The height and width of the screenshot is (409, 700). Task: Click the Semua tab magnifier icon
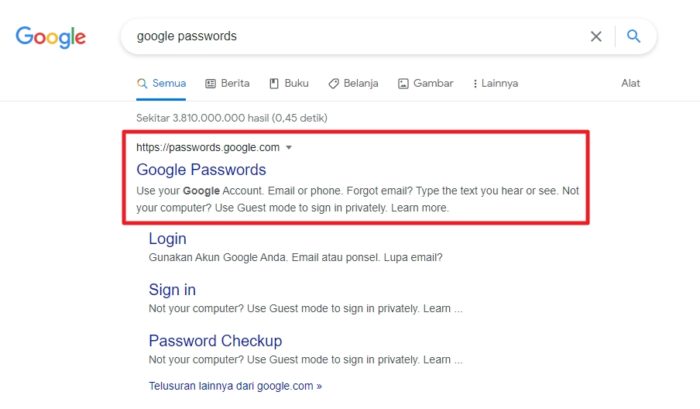(142, 83)
